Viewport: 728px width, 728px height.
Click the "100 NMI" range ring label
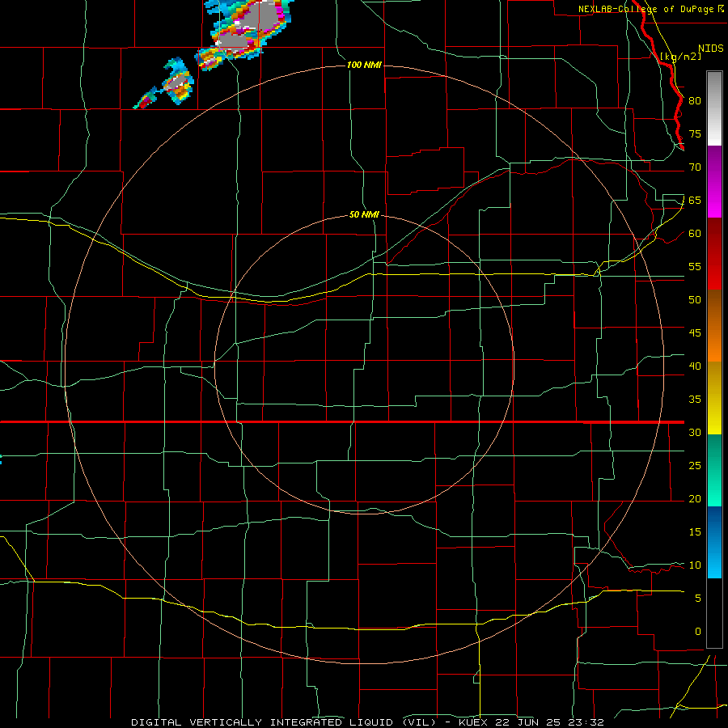(x=364, y=65)
